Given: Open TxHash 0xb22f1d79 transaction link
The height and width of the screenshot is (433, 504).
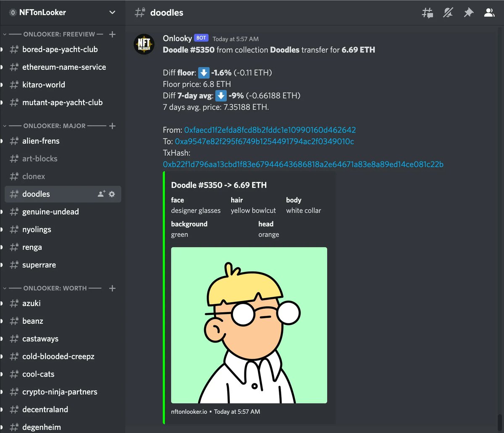Looking at the screenshot, I should pyautogui.click(x=303, y=164).
